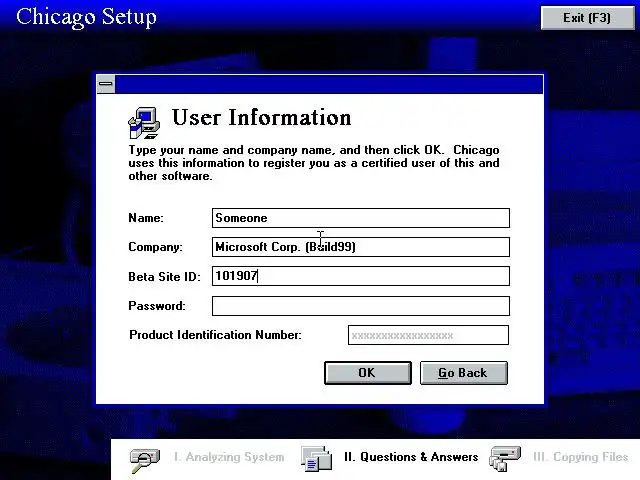The height and width of the screenshot is (480, 640).
Task: Select the empty Password field
Action: coord(361,306)
